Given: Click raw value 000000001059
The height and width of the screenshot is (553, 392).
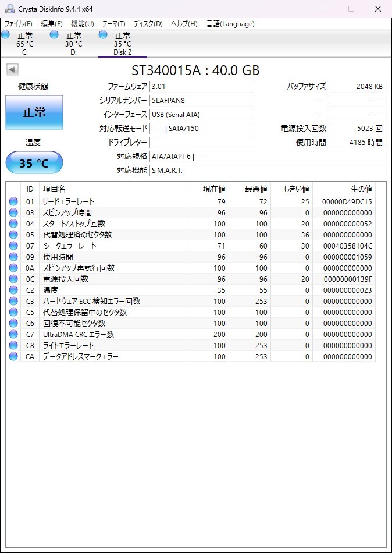Looking at the screenshot, I should click(347, 257).
